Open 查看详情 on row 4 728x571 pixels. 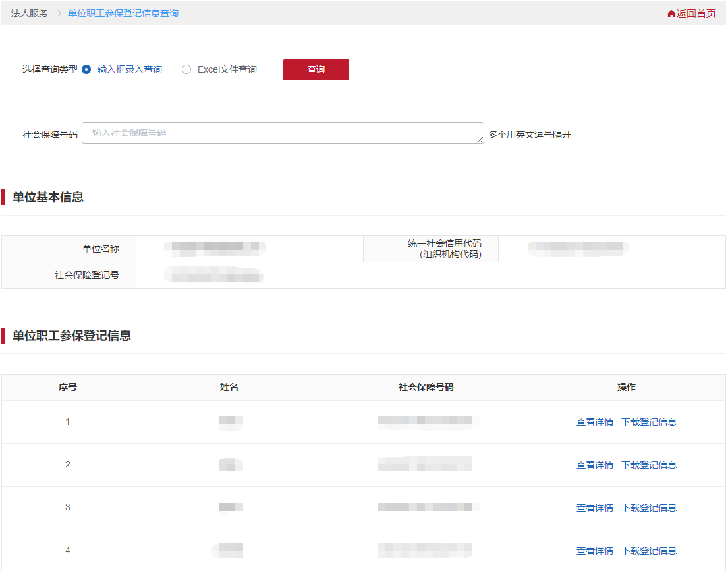click(594, 550)
